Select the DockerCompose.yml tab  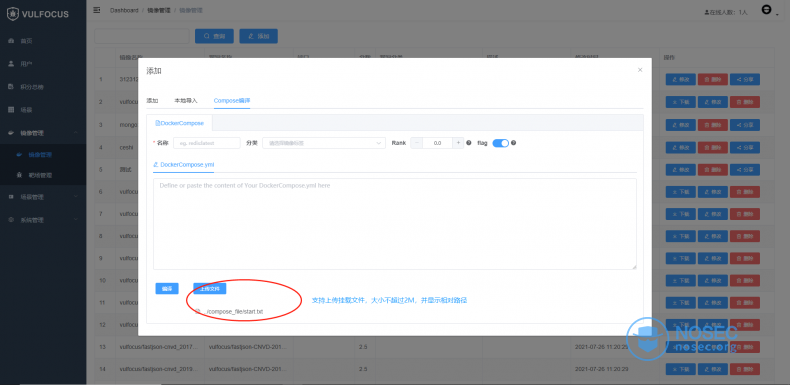[x=184, y=165]
